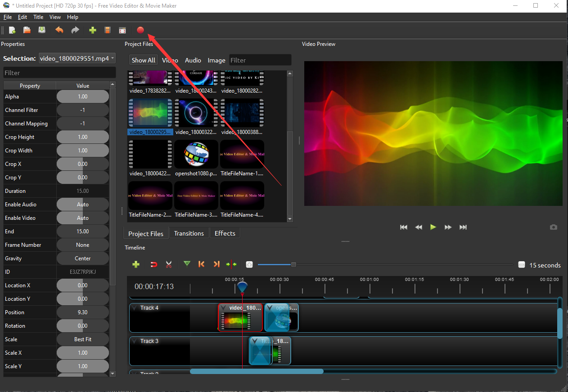This screenshot has width=568, height=392.
Task: Add a marker with the green triangle icon
Action: click(x=187, y=264)
